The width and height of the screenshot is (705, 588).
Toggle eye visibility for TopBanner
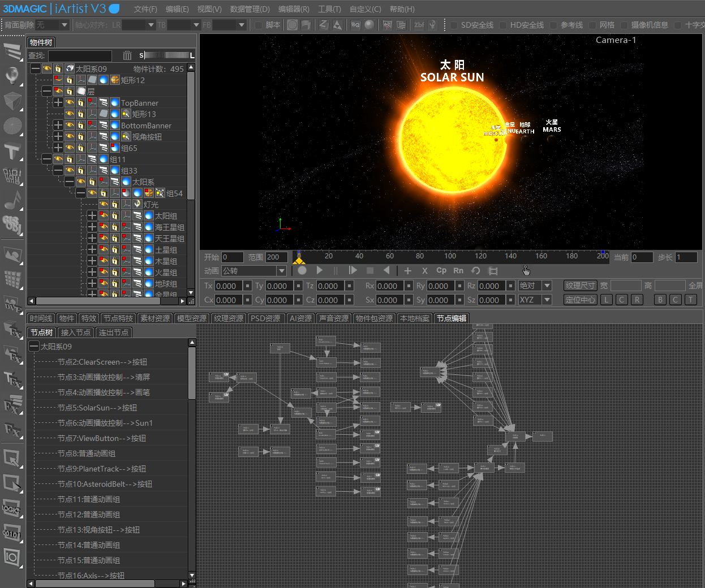click(x=70, y=103)
